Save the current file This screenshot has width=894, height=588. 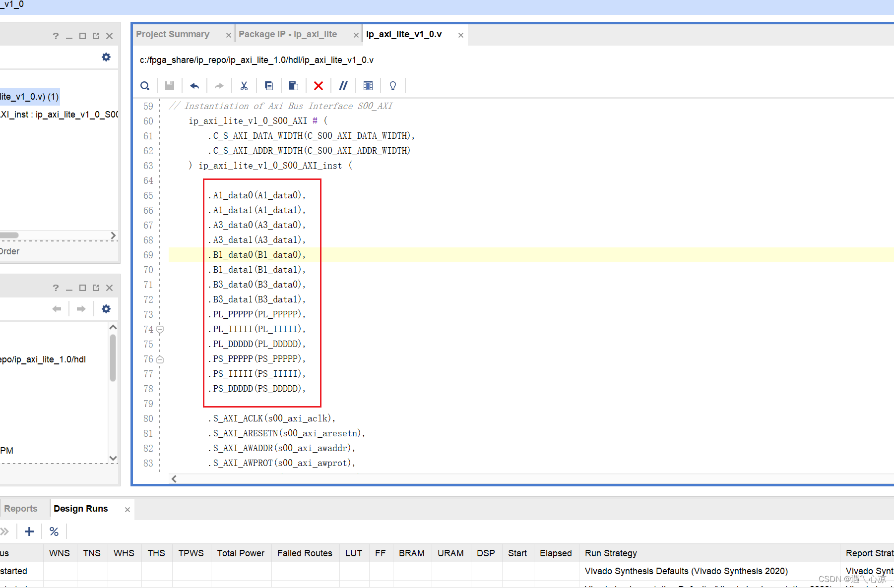170,86
